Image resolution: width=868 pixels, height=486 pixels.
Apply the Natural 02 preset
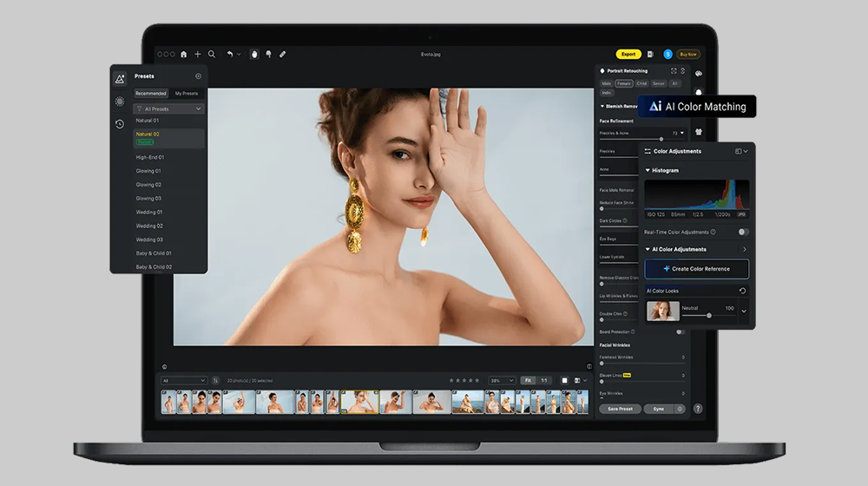click(x=169, y=138)
